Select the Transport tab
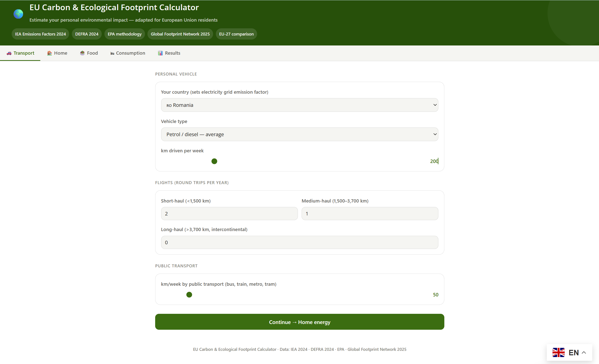Viewport: 599px width, 364px height. pyautogui.click(x=20, y=53)
